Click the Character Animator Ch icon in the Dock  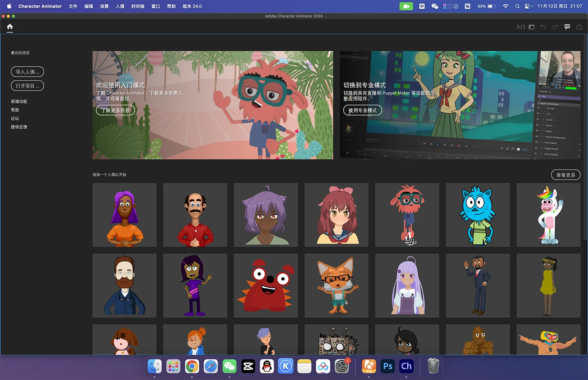coord(407,366)
